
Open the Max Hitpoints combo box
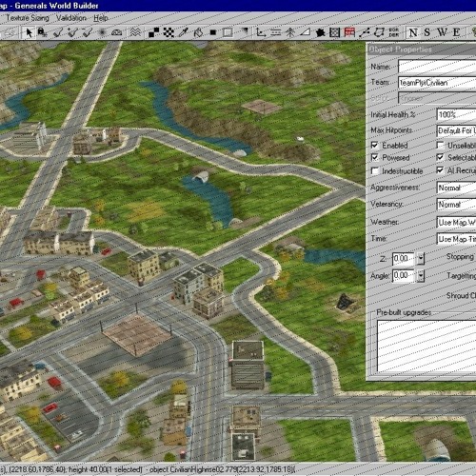456,130
